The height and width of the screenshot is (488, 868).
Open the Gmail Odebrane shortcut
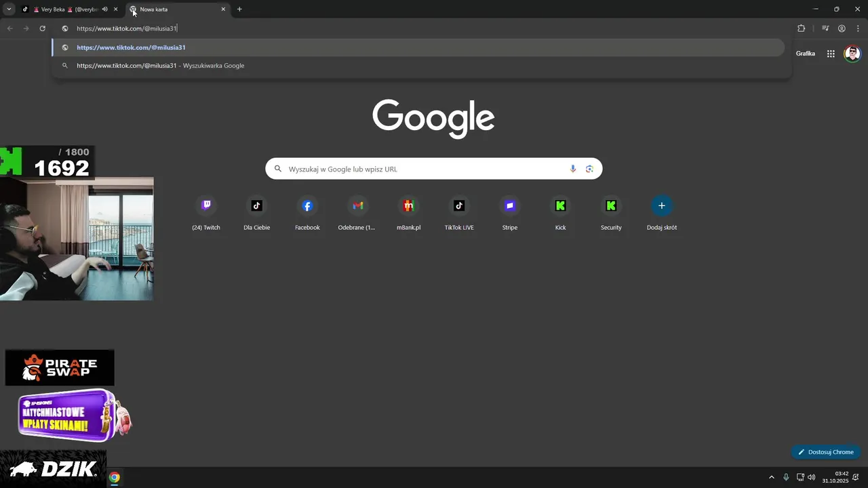[358, 213]
